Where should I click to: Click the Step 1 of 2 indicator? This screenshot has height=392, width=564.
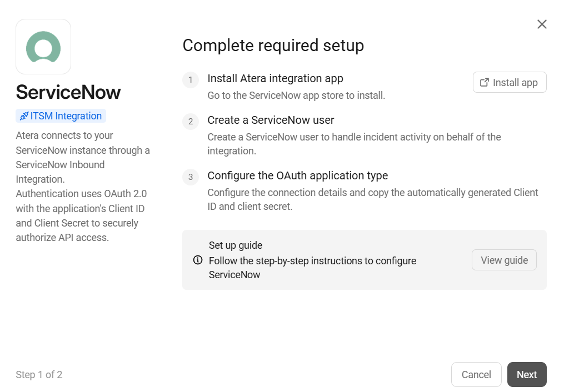[39, 374]
